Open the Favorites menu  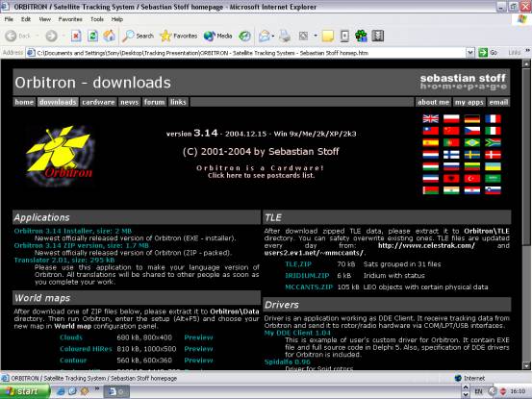click(x=70, y=19)
